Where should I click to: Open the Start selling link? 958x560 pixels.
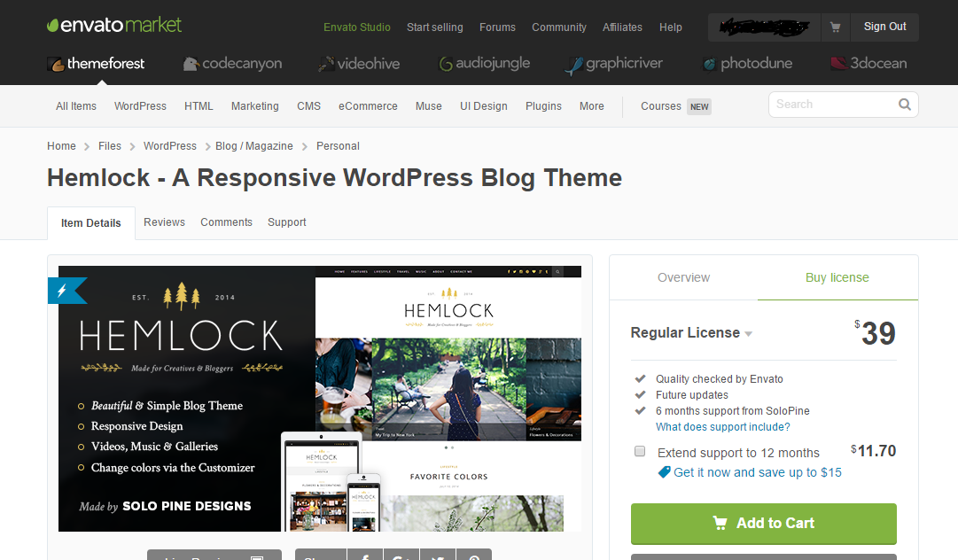click(x=435, y=27)
